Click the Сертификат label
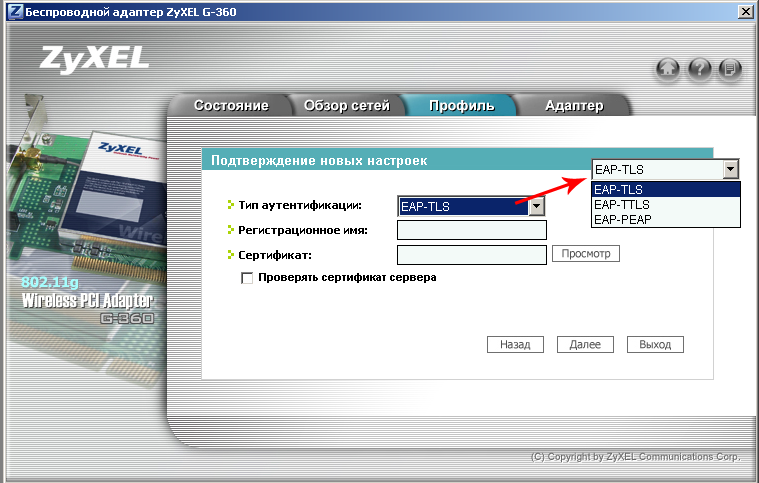The image size is (759, 483). [274, 255]
